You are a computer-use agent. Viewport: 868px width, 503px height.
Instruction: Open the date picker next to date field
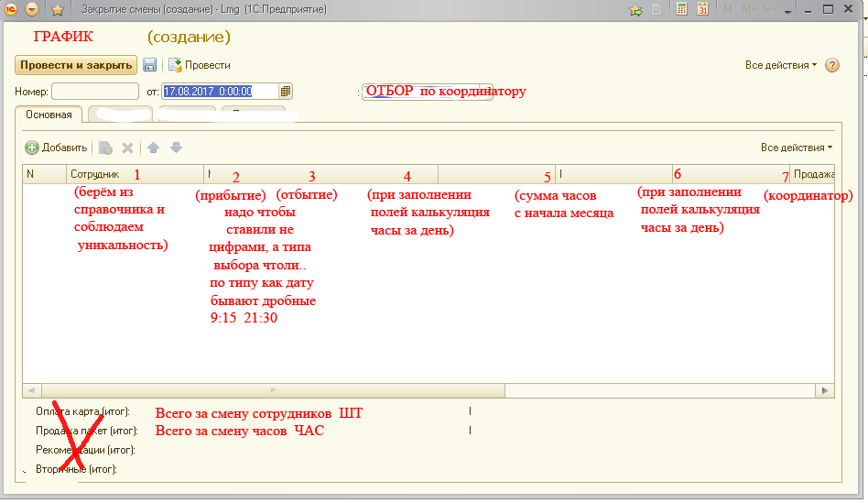[286, 92]
